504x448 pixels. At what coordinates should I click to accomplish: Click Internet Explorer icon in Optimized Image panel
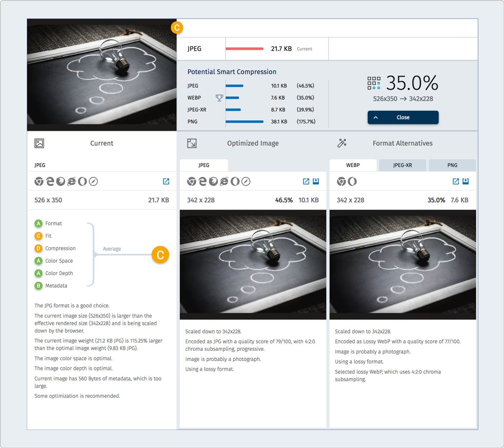pyautogui.click(x=224, y=181)
